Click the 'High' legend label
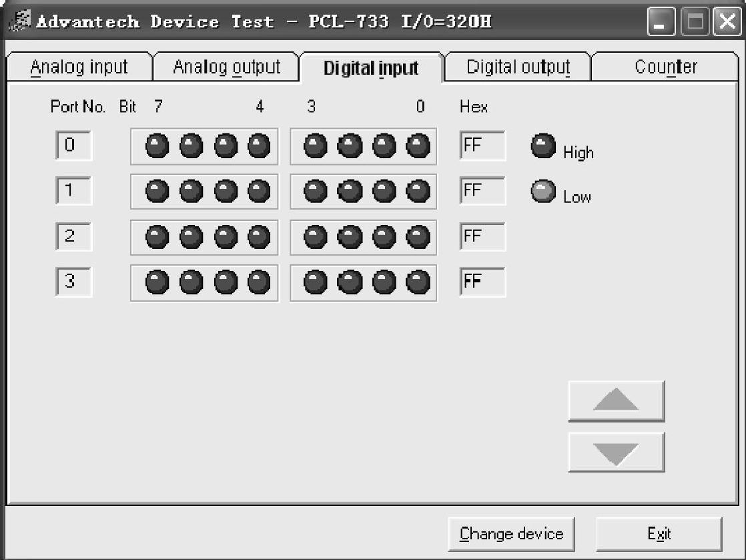The height and width of the screenshot is (560, 746). [579, 153]
